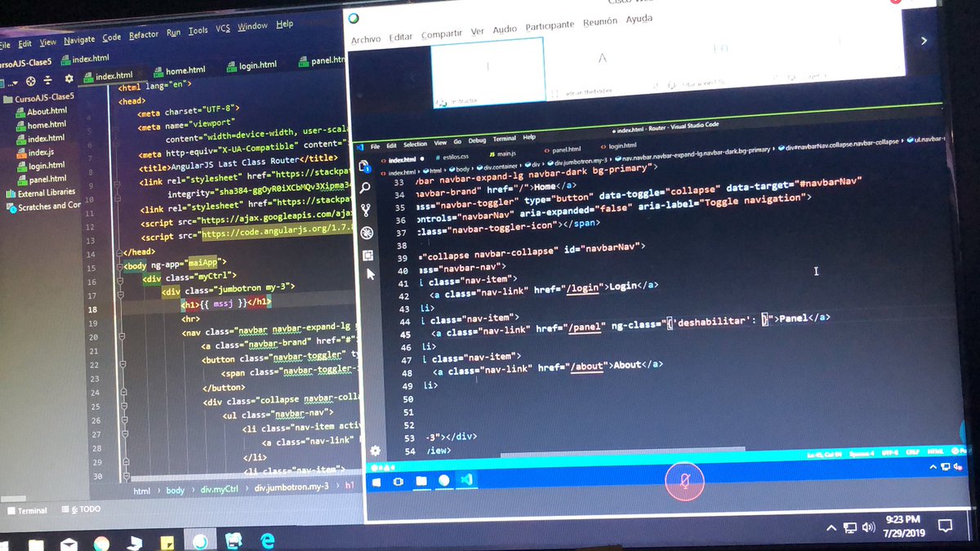Click WebStorm settings gear in Project panel
Screen dimensions: 980x551
(69, 79)
